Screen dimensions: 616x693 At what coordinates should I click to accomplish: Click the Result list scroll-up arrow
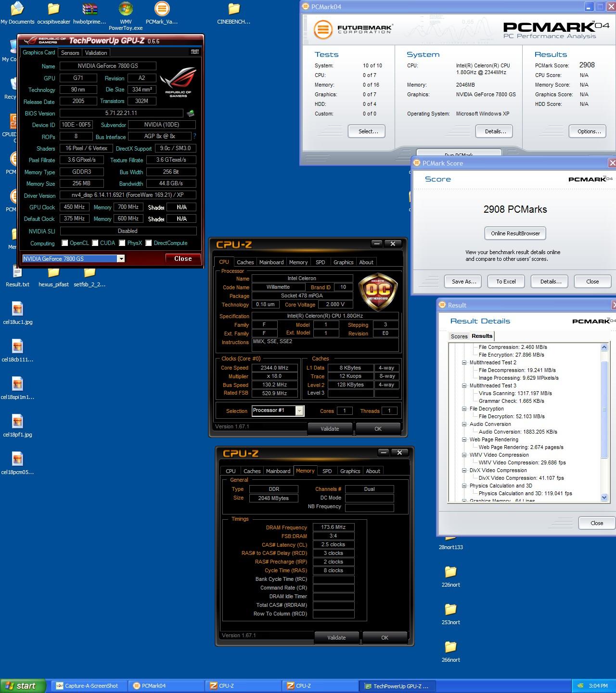pos(604,347)
